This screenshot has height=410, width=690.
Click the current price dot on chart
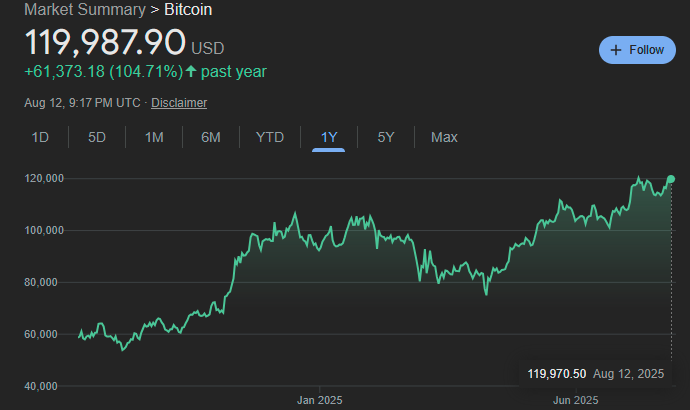(671, 179)
